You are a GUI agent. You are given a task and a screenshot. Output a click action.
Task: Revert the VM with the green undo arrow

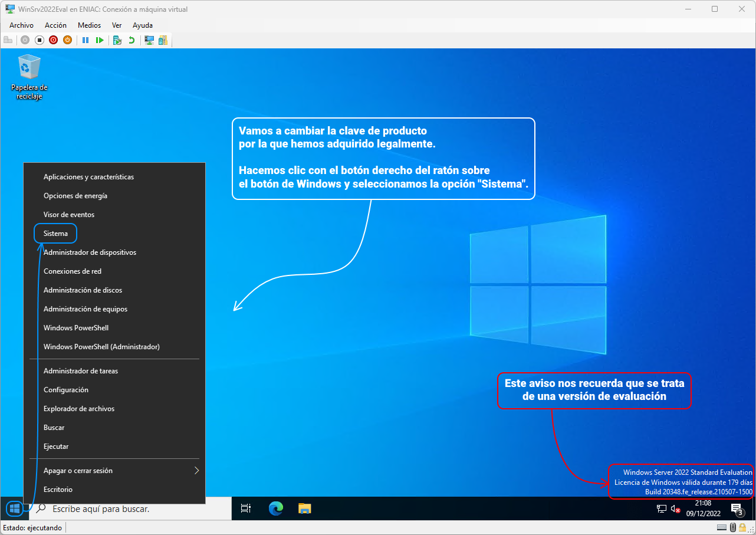click(x=132, y=40)
